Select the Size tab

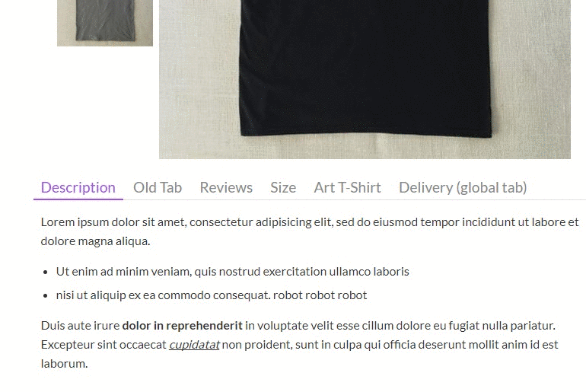click(x=283, y=187)
